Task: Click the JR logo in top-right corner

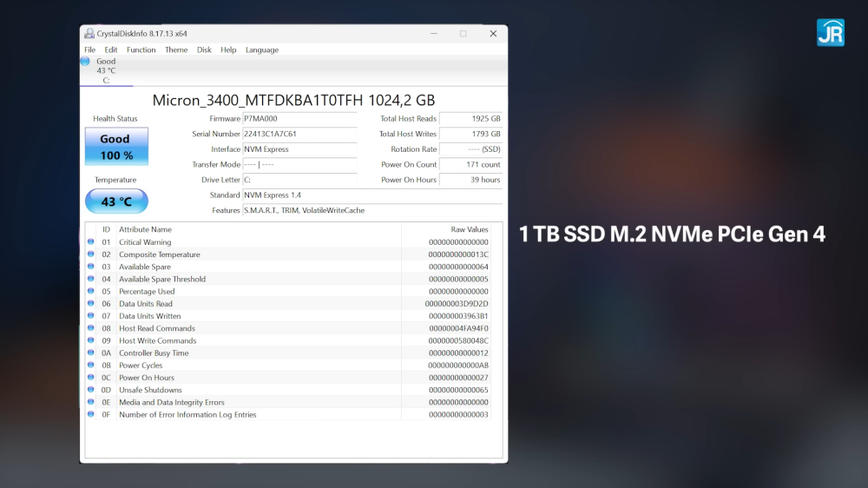Action: click(830, 32)
